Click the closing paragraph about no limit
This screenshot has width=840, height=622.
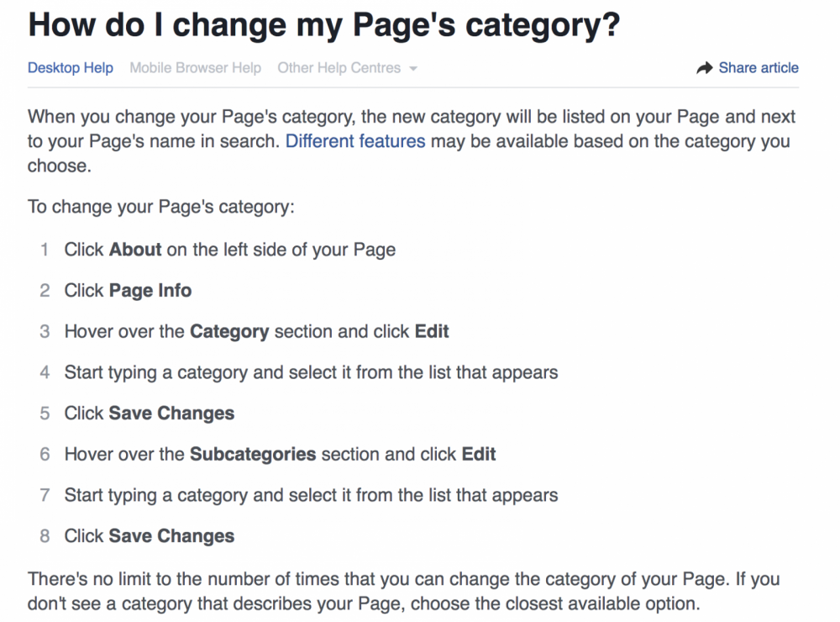[404, 592]
